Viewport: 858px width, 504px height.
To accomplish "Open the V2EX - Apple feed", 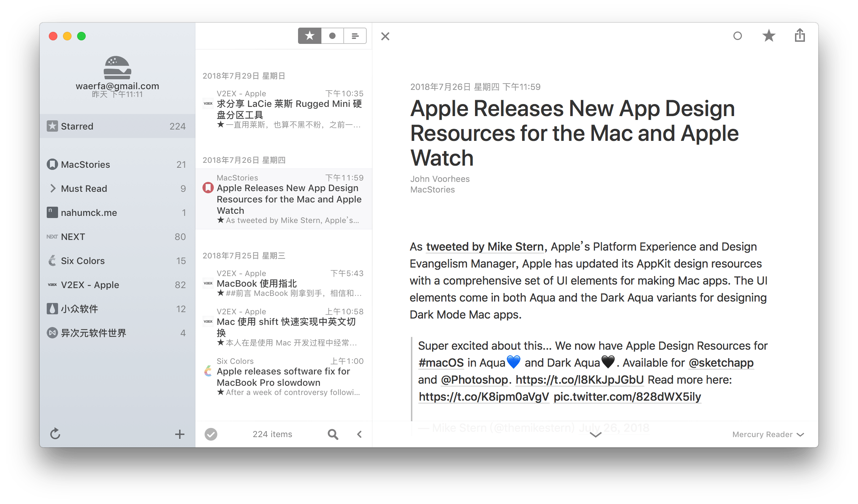I will tap(118, 285).
